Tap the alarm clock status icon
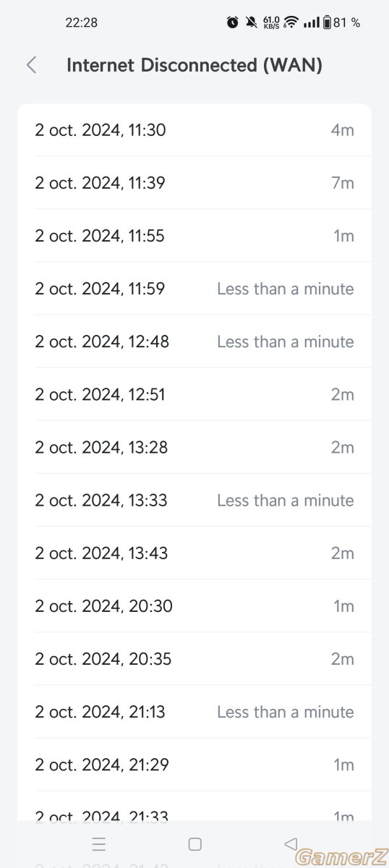The height and width of the screenshot is (868, 389). tap(232, 22)
